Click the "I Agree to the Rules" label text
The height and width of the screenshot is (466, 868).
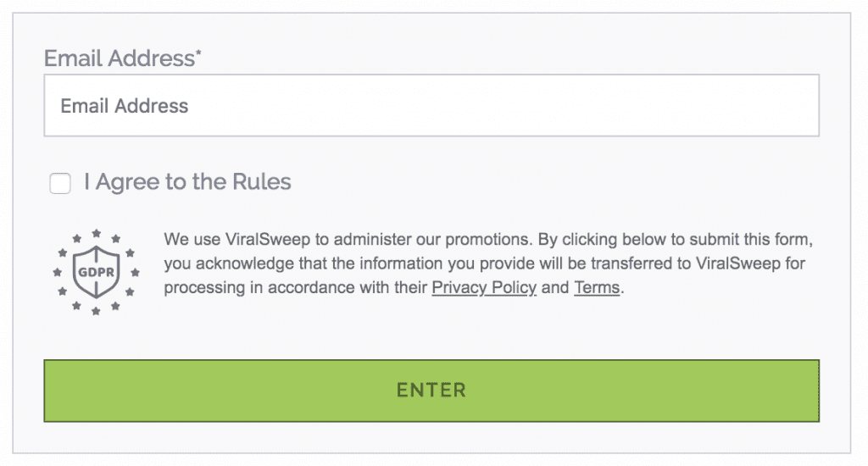[x=187, y=182]
